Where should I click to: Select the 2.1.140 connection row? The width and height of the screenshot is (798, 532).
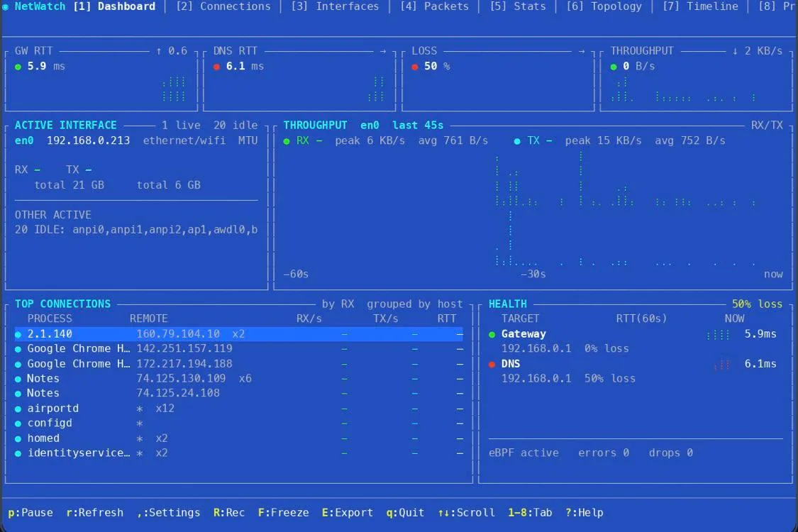coord(238,334)
